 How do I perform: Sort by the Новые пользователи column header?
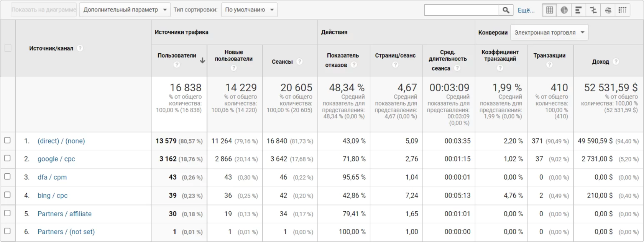click(233, 56)
